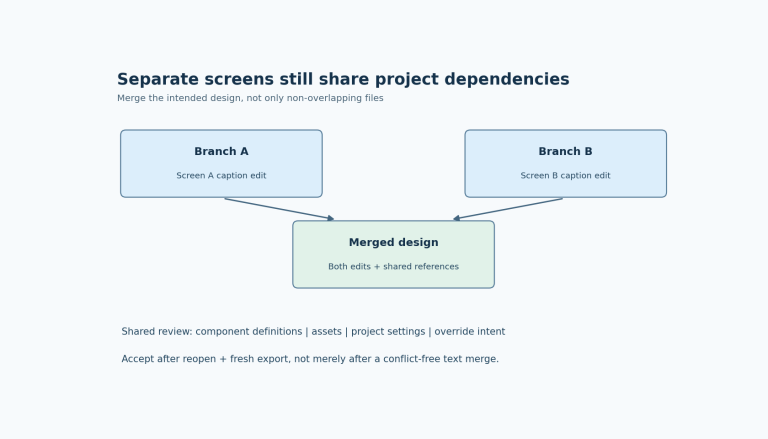This screenshot has width=768, height=439.
Task: Click the 'Screen A caption edit' text
Action: click(x=221, y=175)
